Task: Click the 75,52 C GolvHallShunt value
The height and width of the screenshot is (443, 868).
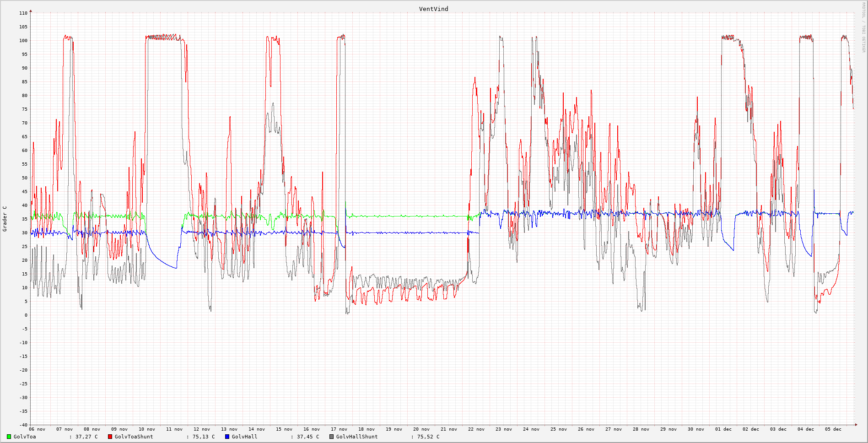Action: (428, 437)
